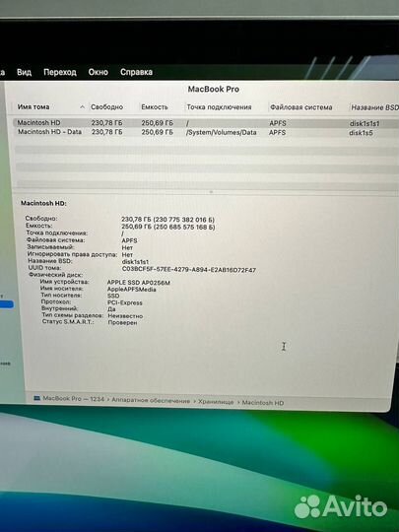Click the disk1s5 BSD name cell

click(361, 133)
